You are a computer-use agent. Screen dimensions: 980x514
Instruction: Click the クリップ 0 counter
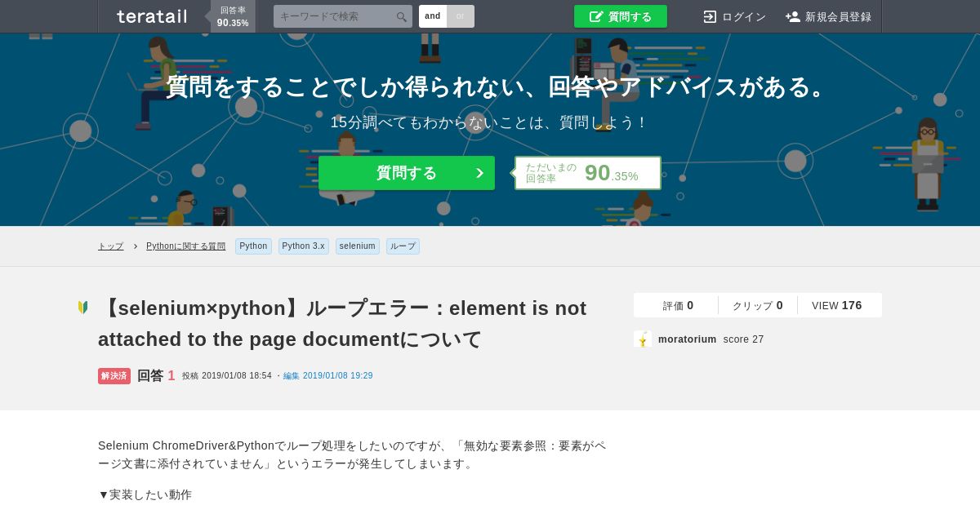coord(758,305)
